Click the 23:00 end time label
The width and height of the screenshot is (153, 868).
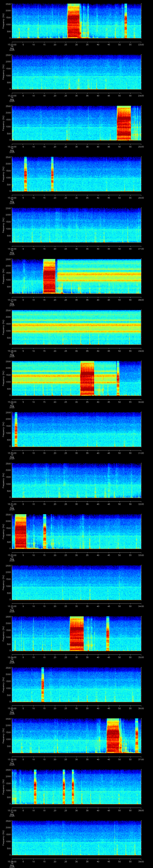point(141,44)
